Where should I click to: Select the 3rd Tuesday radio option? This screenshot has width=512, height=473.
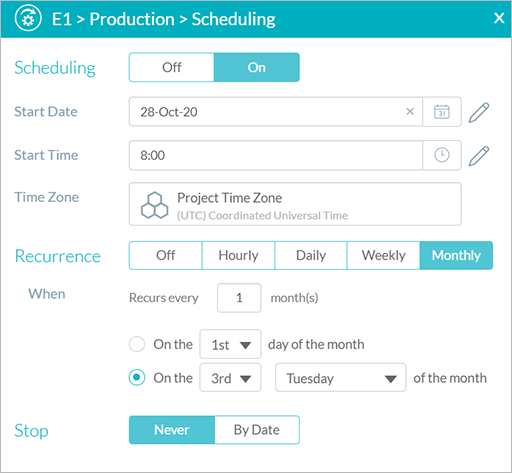[x=137, y=378]
